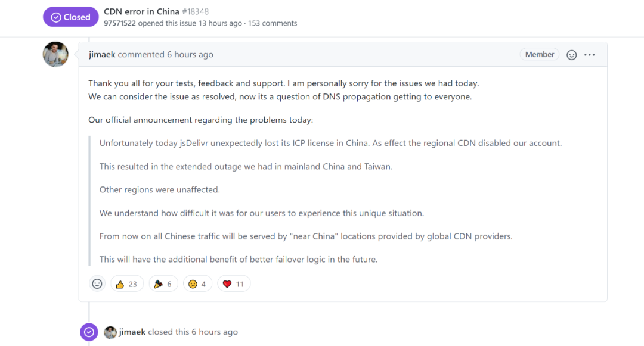Click jimaek's small avatar in the closed event
This screenshot has height=346, width=644.
click(x=110, y=332)
